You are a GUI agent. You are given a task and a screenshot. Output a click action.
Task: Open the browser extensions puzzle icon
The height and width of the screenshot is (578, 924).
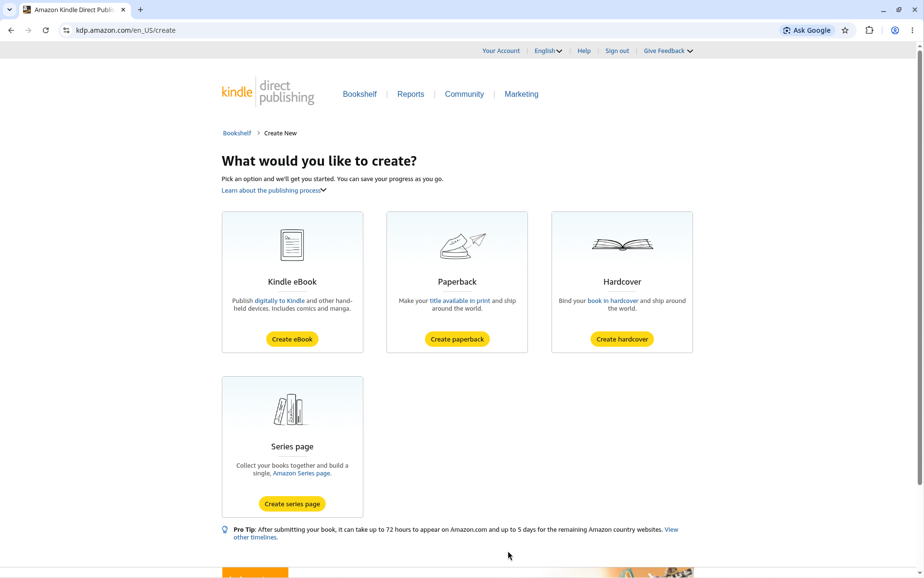(869, 30)
